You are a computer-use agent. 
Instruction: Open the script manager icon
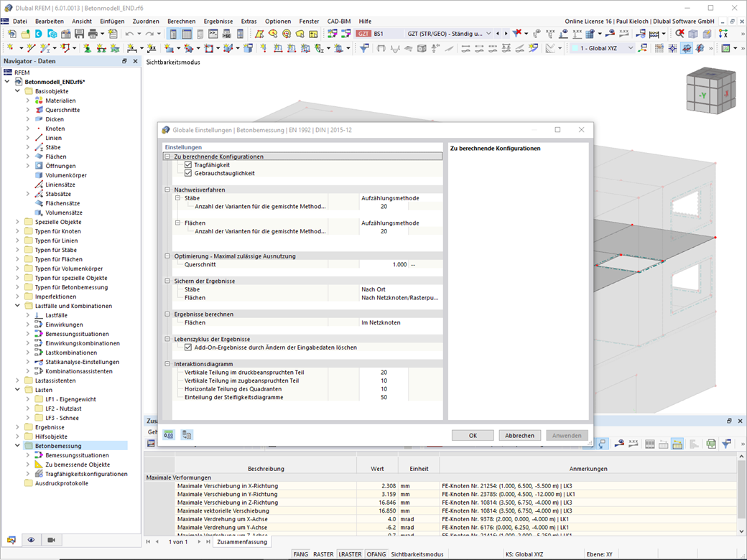click(227, 34)
